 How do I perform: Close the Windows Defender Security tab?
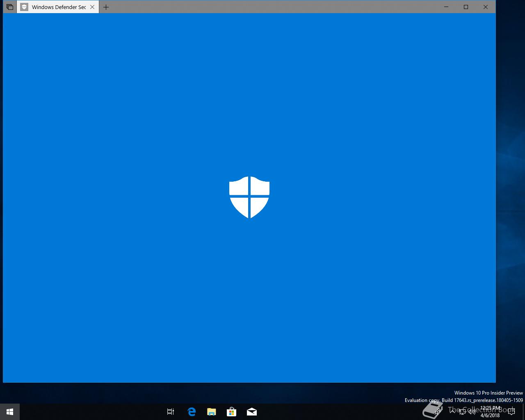92,7
